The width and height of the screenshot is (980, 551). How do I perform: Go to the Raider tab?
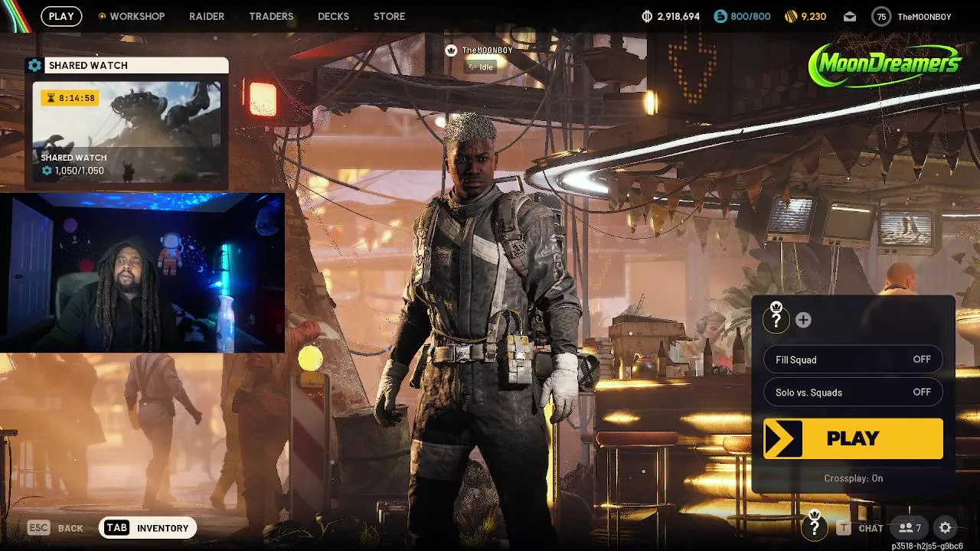(x=207, y=16)
